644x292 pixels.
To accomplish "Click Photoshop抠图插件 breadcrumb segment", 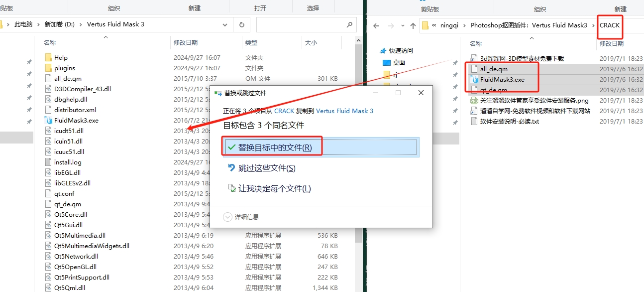I will (529, 25).
